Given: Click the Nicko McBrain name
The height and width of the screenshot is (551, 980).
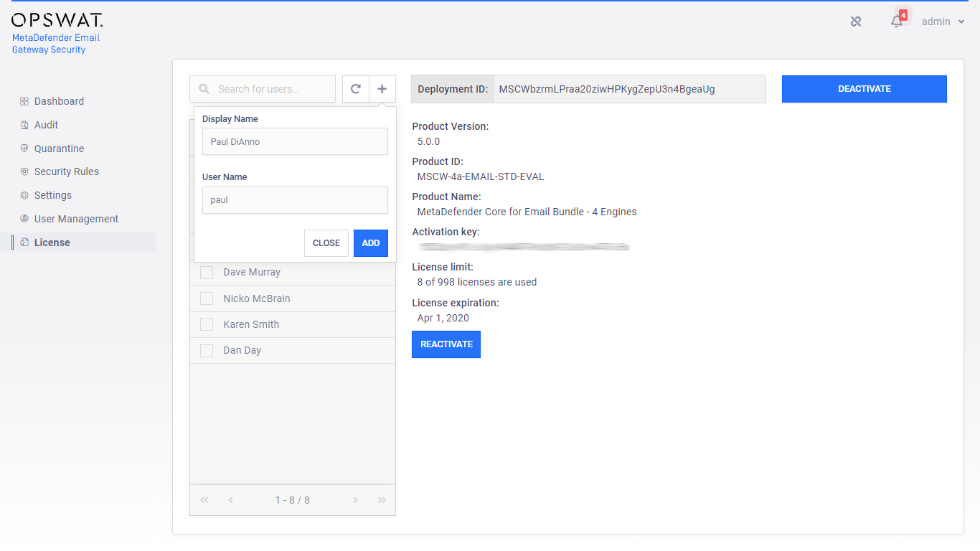Looking at the screenshot, I should [x=257, y=298].
